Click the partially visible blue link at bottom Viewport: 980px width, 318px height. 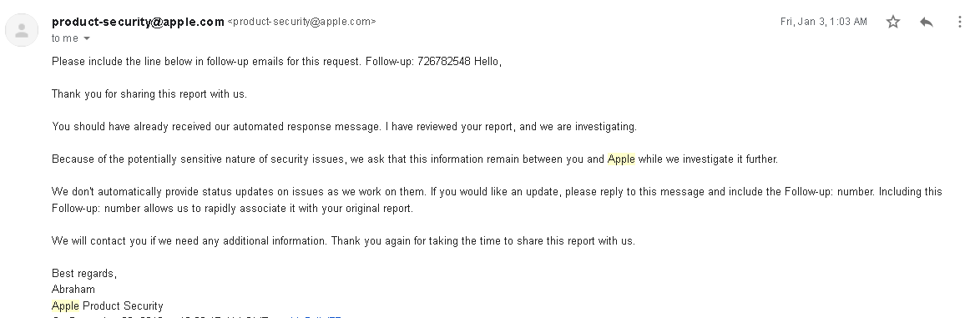pyautogui.click(x=316, y=316)
